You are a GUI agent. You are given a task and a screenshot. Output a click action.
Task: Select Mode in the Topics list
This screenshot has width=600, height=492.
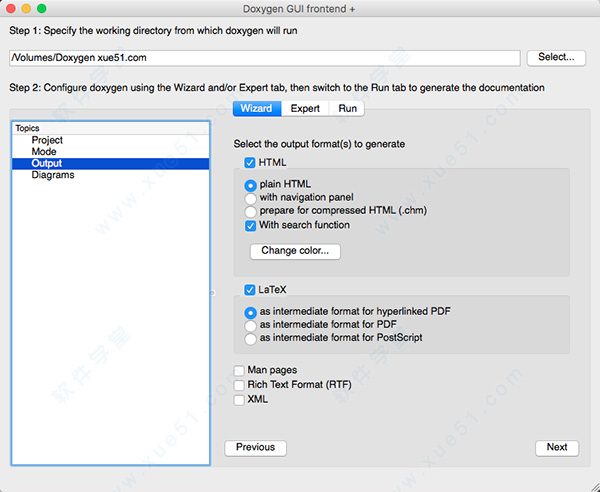coord(44,152)
